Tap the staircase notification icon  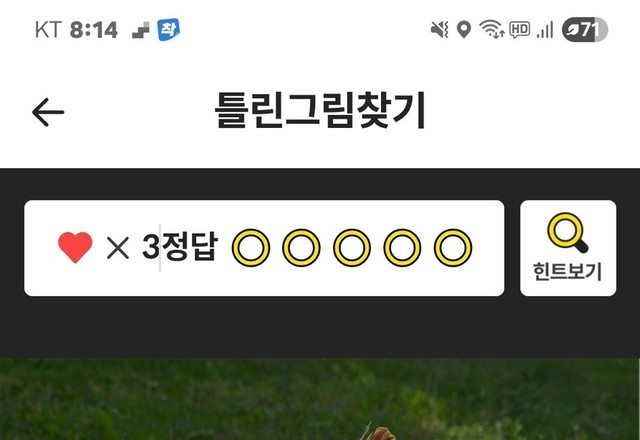(141, 31)
